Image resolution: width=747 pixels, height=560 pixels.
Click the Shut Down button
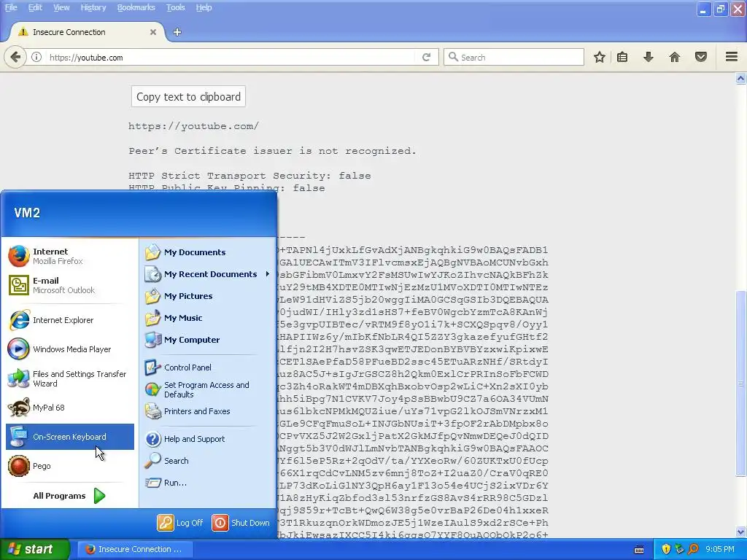241,523
